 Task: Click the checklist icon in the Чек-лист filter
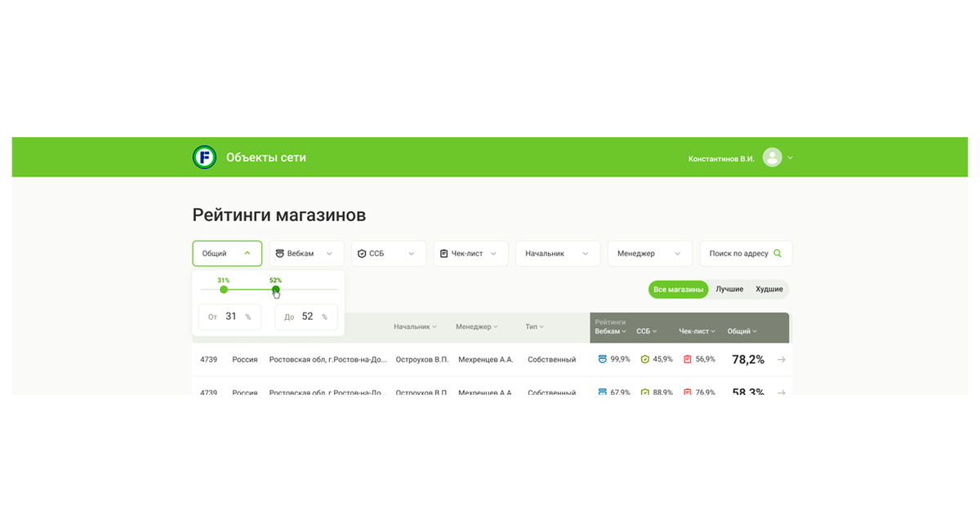(444, 253)
